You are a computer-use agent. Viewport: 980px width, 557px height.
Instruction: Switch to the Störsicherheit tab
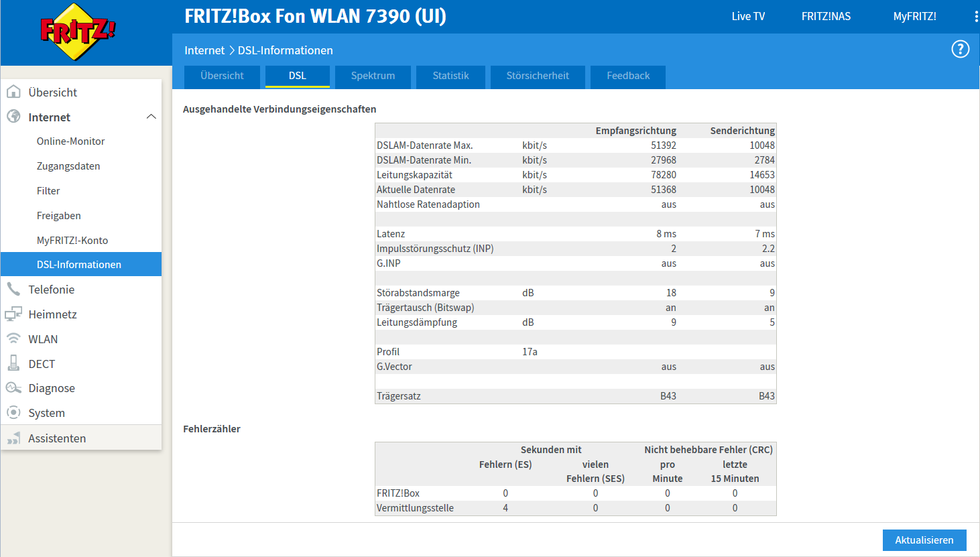point(538,76)
